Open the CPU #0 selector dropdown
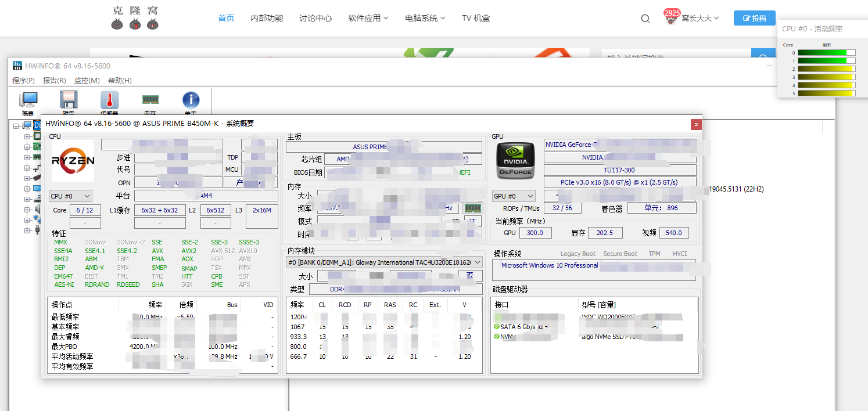Screen dimensions: 868x411 (x=70, y=196)
